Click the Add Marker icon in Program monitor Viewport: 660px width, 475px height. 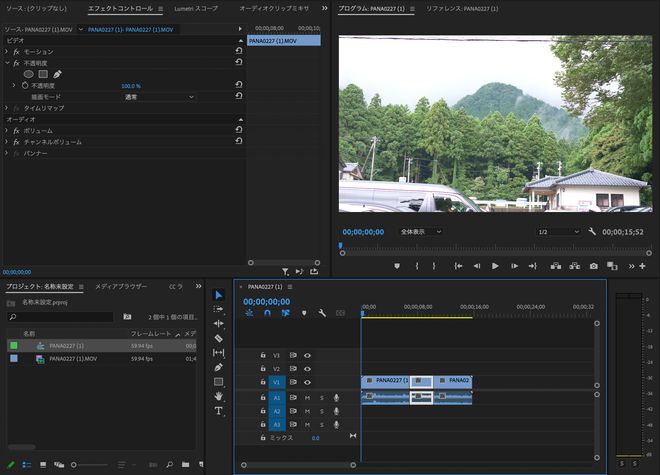tap(397, 266)
